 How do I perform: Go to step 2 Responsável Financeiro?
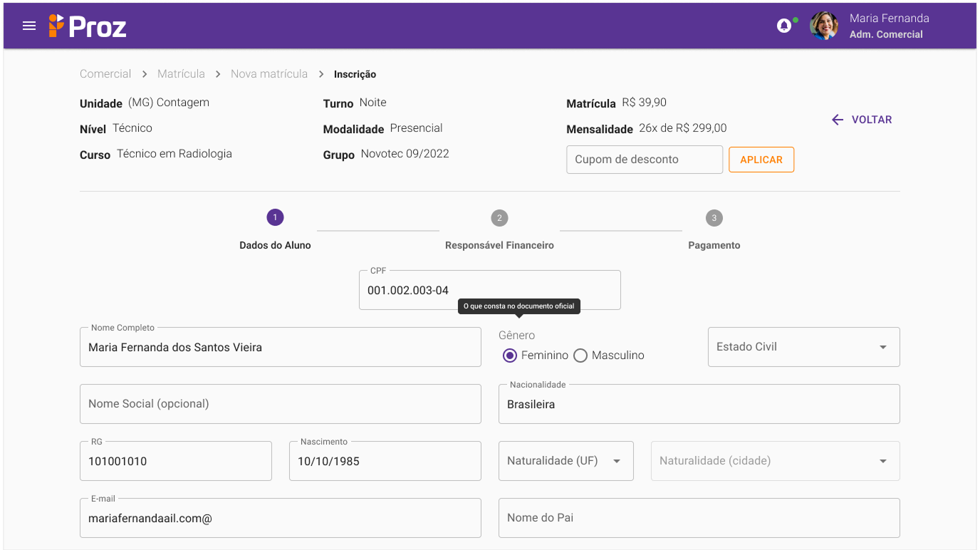click(499, 218)
